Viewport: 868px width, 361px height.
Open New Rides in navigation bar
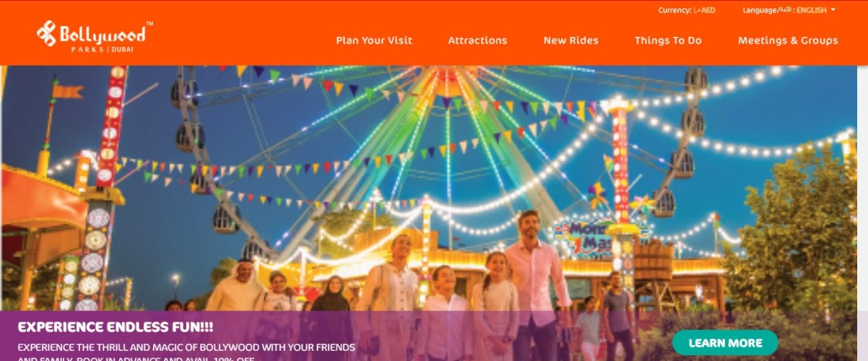point(570,40)
